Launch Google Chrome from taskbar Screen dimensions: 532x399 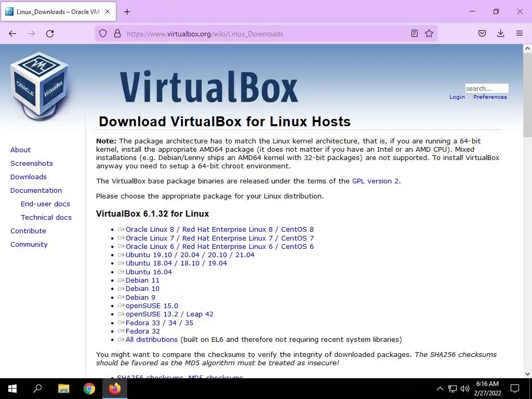click(x=89, y=389)
